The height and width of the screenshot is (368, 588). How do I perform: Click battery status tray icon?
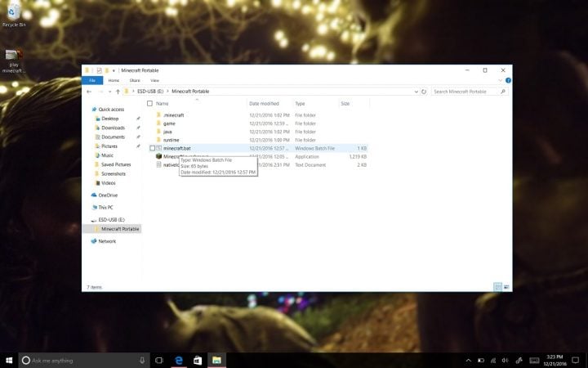click(481, 361)
